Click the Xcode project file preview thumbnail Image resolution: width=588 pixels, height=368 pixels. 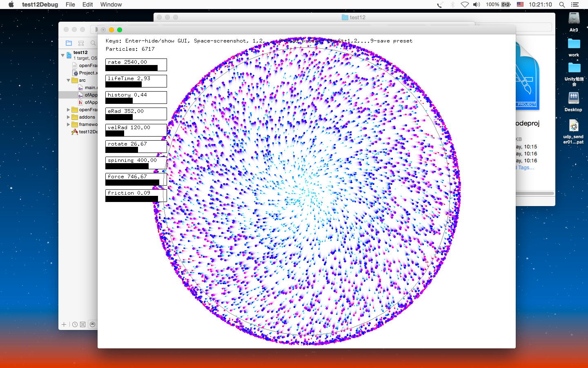point(527,76)
